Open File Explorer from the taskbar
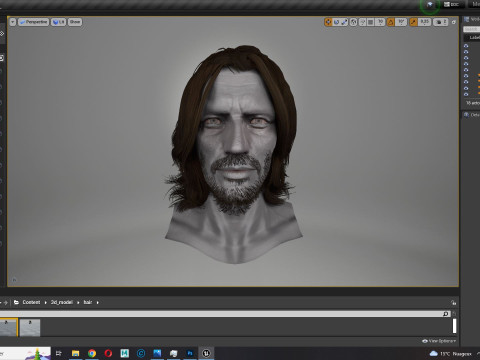This screenshot has width=480, height=360. [76, 353]
